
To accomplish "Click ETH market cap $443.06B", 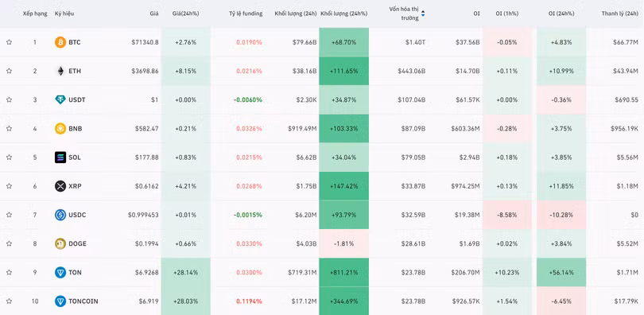I will tap(412, 71).
